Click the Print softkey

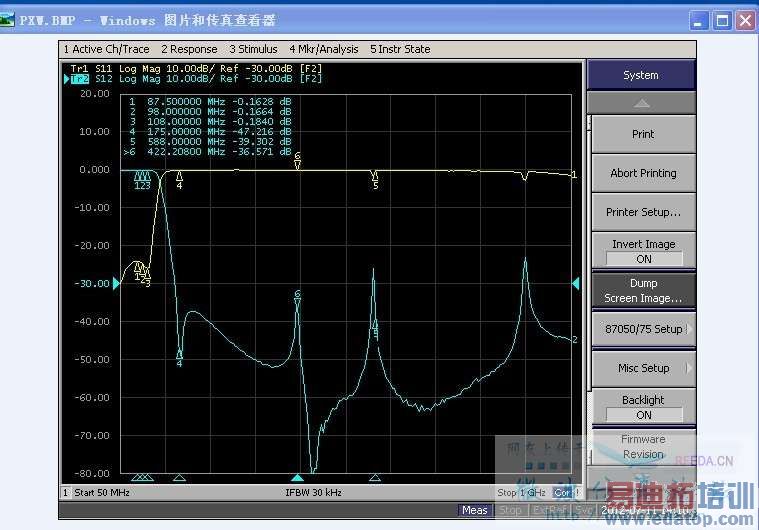642,134
